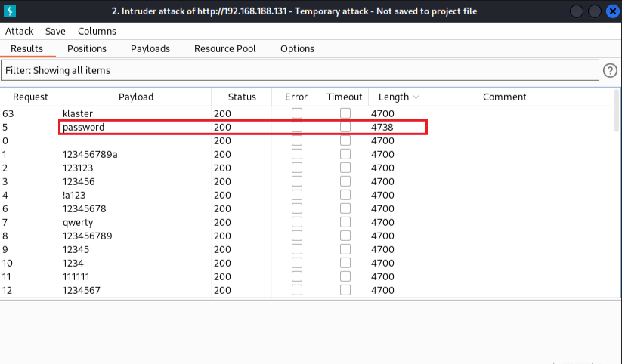Open the Options tab
This screenshot has width=622, height=364.
point(297,49)
